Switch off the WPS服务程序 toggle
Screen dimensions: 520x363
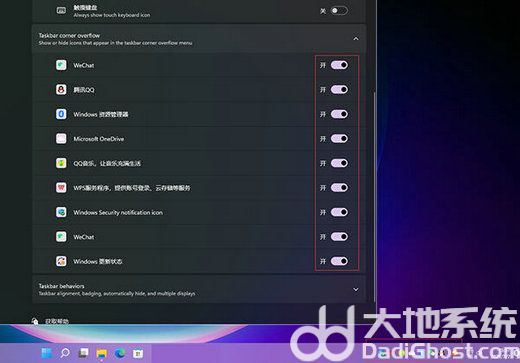[339, 188]
